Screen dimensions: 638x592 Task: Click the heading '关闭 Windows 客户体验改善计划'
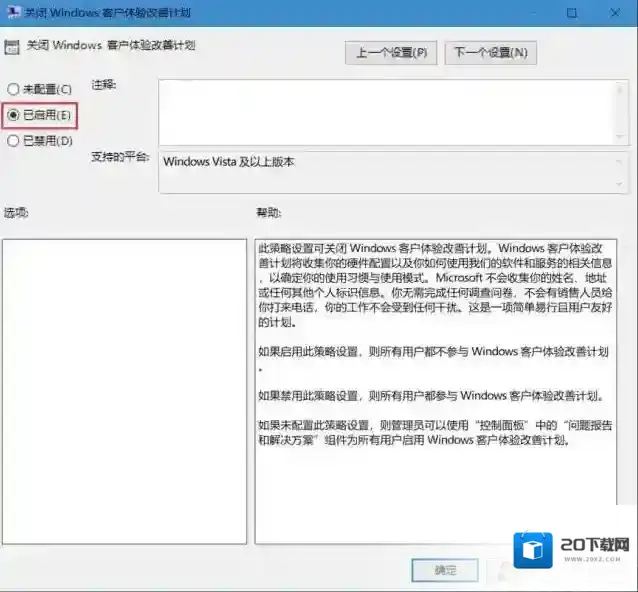coord(111,45)
